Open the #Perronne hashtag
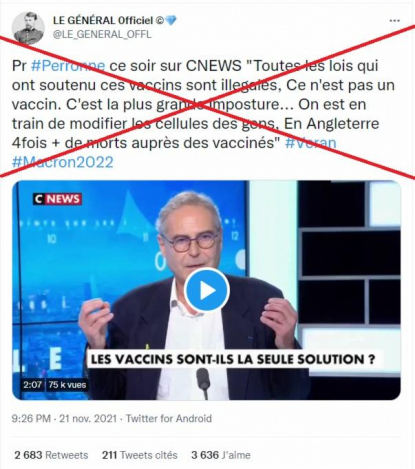 [68, 66]
